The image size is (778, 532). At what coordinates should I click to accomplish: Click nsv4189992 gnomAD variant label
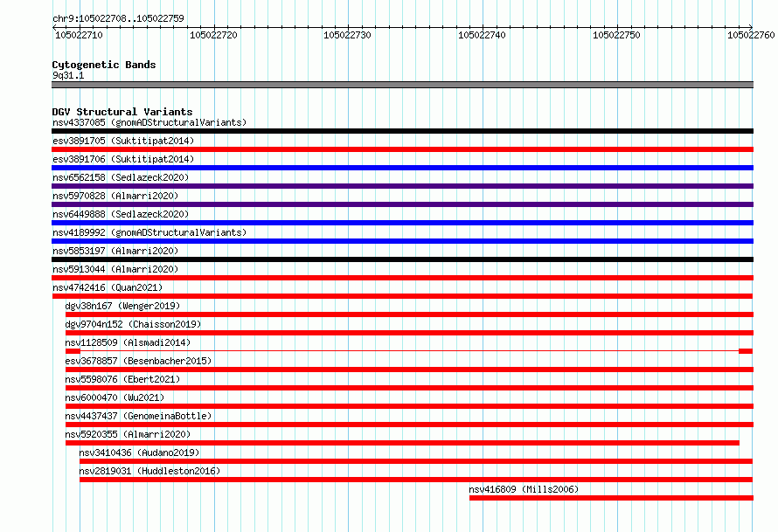[x=149, y=232]
